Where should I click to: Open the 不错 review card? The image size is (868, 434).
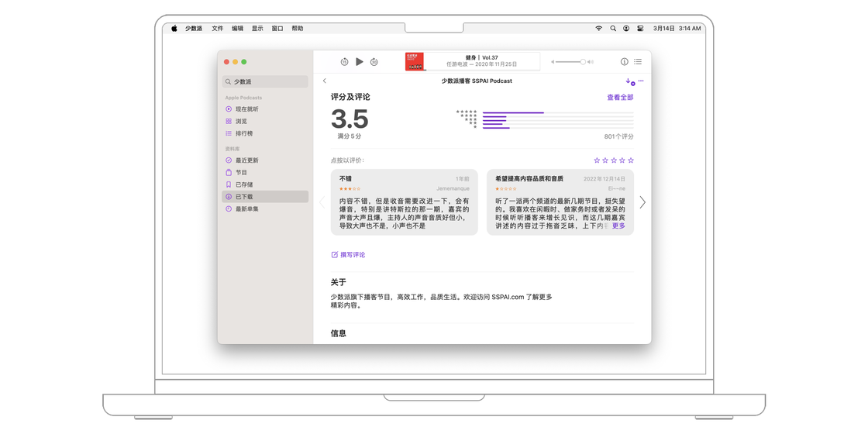click(404, 202)
